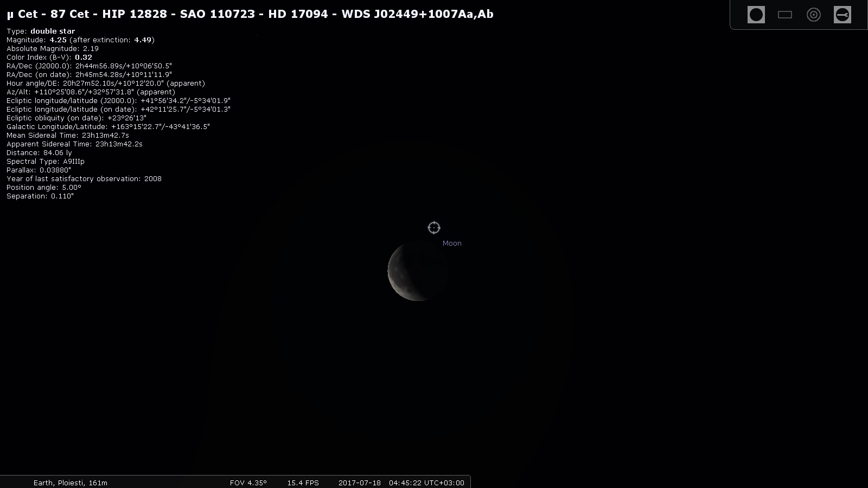Click the 'Earth, Ploiesti, 161m' location entry
This screenshot has height=488, width=868.
(71, 483)
